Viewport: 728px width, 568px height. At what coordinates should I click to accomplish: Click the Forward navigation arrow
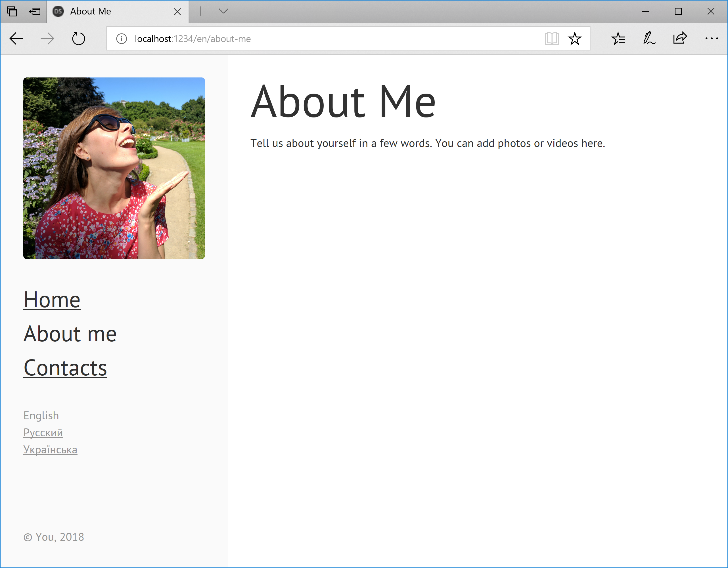click(x=47, y=39)
